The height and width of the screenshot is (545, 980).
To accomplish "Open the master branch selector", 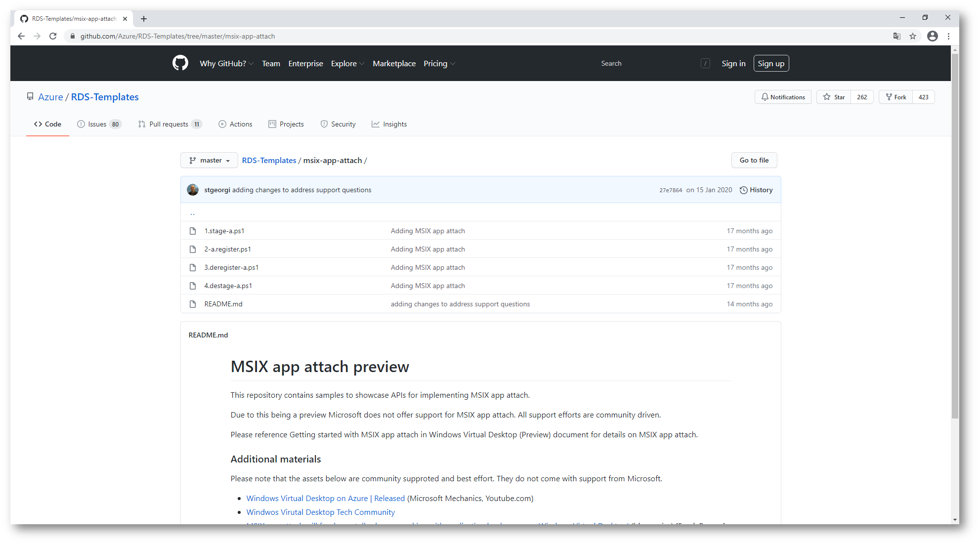I will tap(209, 160).
